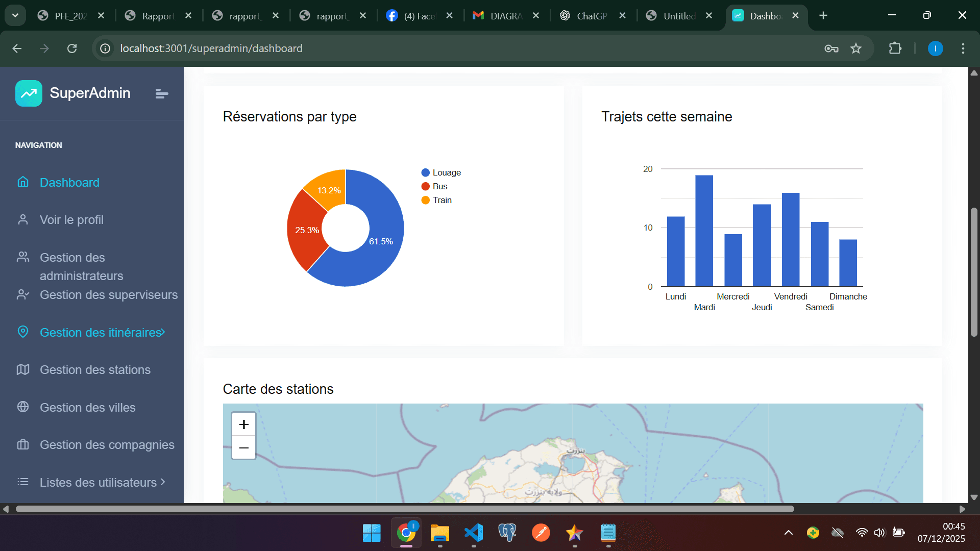The image size is (980, 551).
Task: Show hidden system tray icons
Action: pos(789,533)
